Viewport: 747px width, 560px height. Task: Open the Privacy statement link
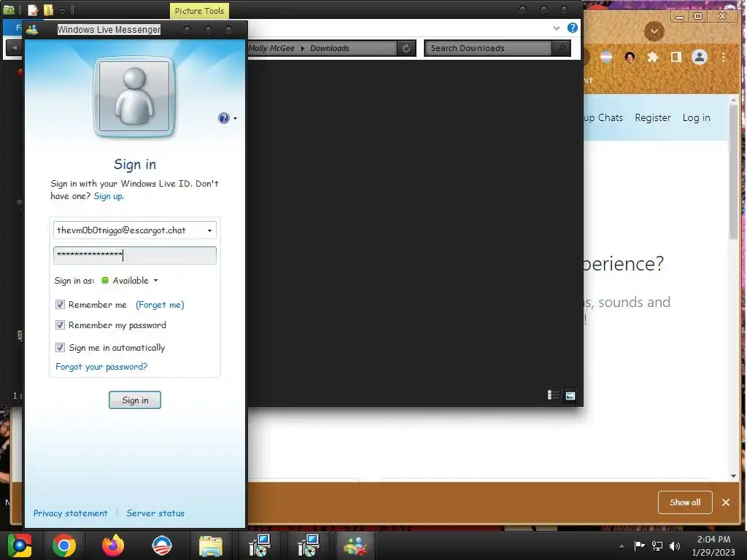pos(71,513)
